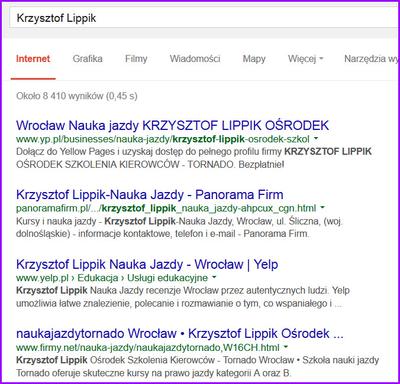Open the Krzysztof Lippik-Nauka Jazdy Panorama Firm result
Screen dimensions: 400x384
coord(150,195)
